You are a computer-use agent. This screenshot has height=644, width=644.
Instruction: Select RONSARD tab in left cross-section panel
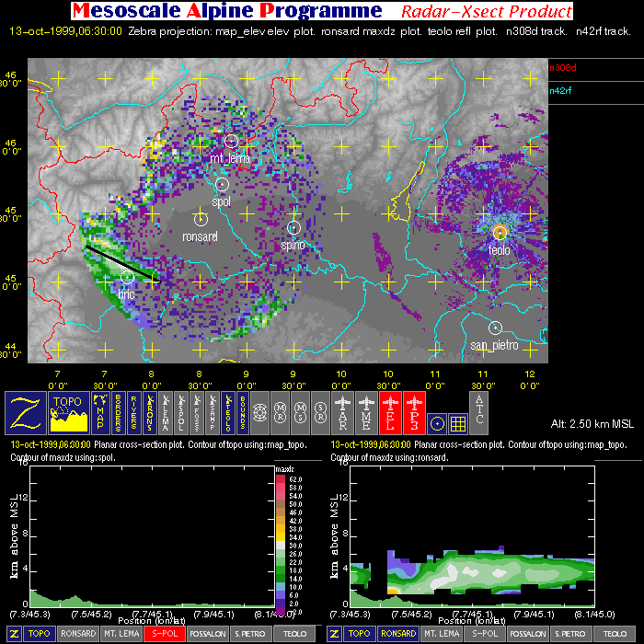77,634
